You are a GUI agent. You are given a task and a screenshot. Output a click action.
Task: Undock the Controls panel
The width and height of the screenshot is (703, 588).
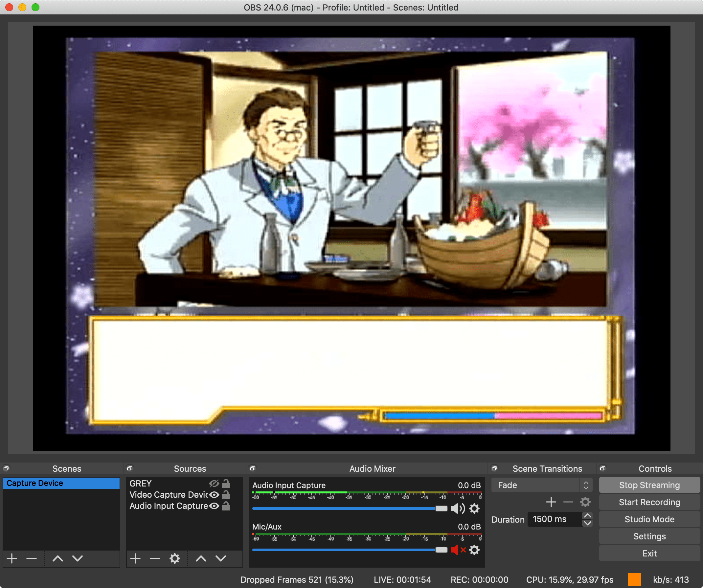[x=602, y=468]
